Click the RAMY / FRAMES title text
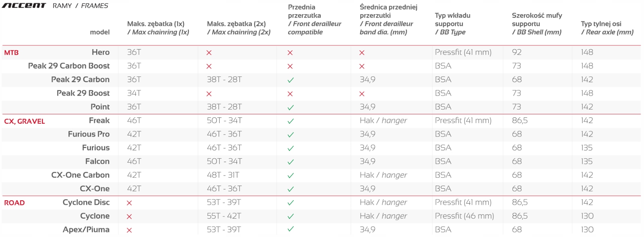Image resolution: width=644 pixels, height=237 pixels. (80, 6)
